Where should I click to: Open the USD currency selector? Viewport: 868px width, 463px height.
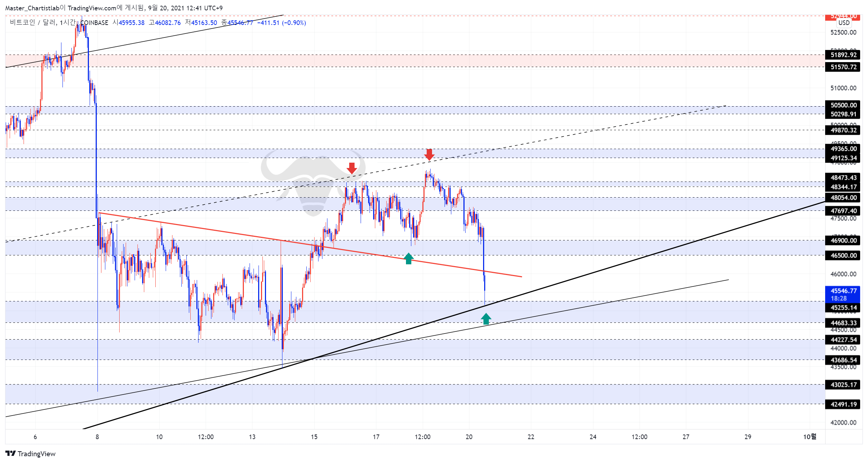coord(844,22)
